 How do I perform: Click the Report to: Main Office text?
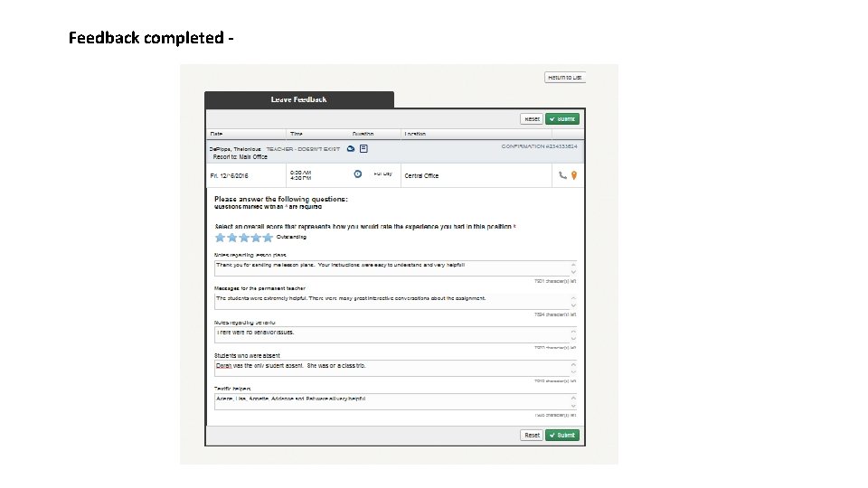[x=241, y=157]
